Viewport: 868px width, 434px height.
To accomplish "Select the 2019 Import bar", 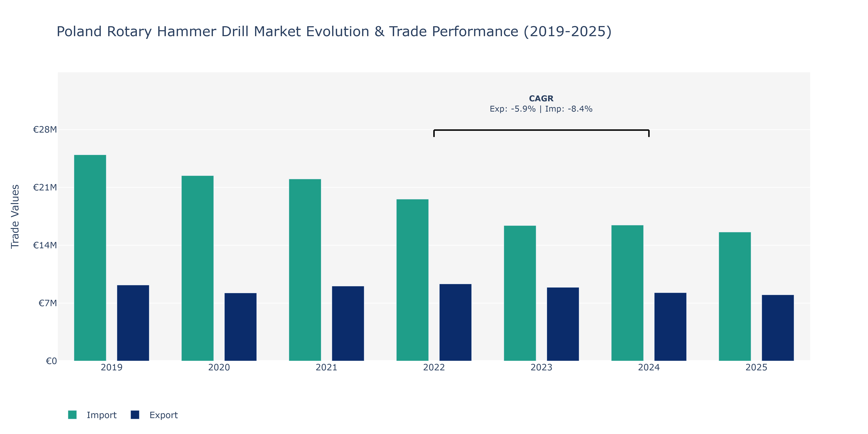I will (90, 258).
